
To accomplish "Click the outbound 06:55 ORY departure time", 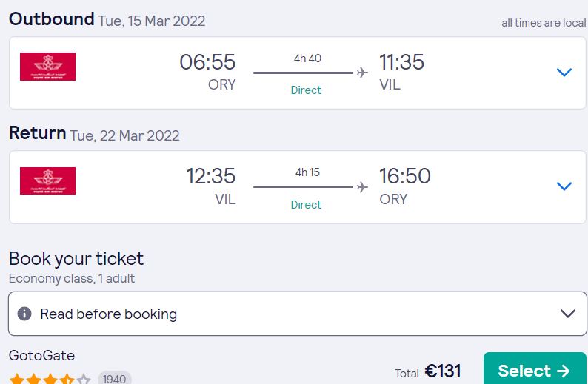I will pos(207,72).
